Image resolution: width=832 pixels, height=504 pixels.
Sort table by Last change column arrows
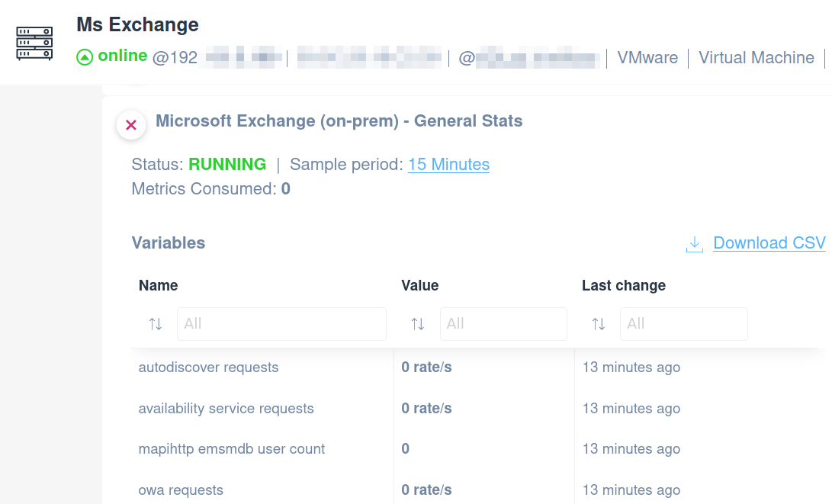(599, 323)
